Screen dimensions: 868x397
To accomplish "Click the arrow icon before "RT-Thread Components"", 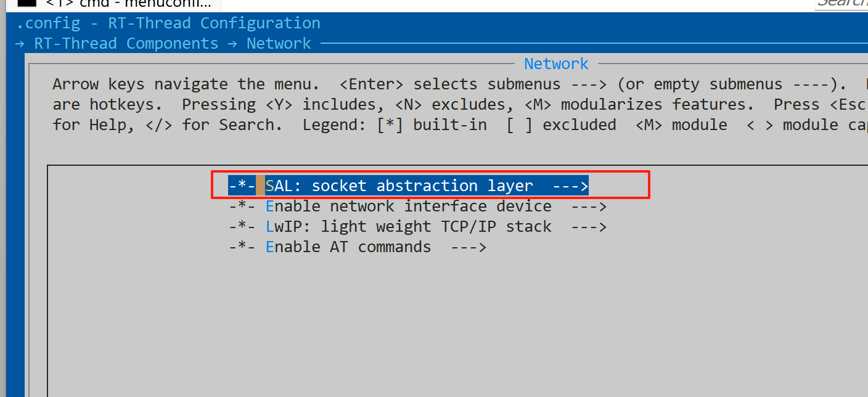I will 20,44.
